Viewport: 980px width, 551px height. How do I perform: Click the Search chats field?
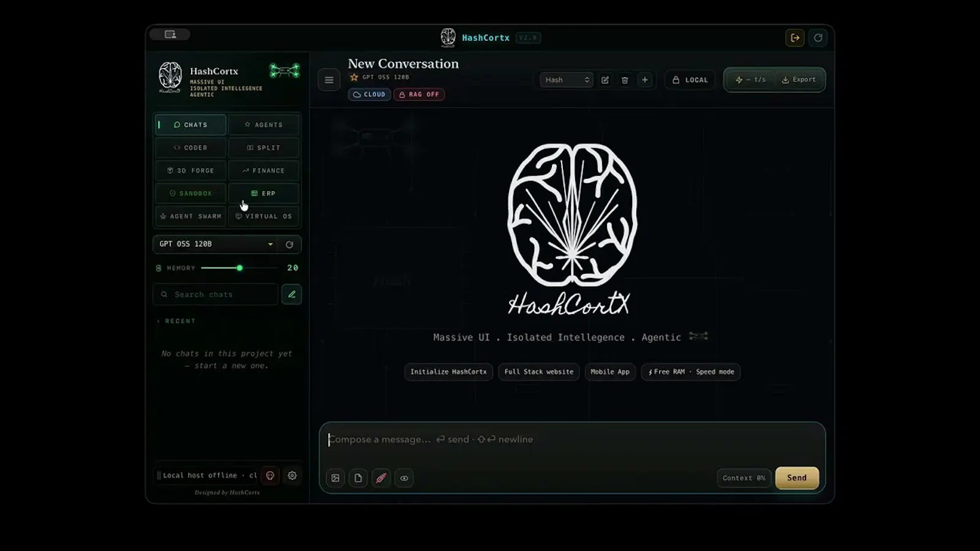(x=216, y=294)
